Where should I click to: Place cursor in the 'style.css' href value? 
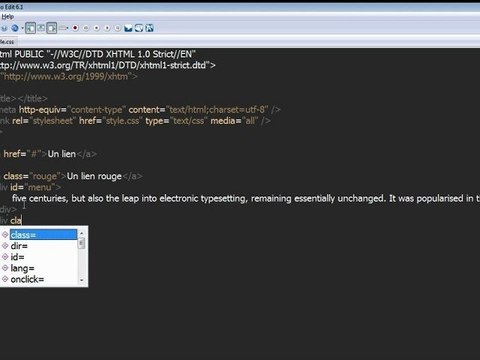(122, 121)
